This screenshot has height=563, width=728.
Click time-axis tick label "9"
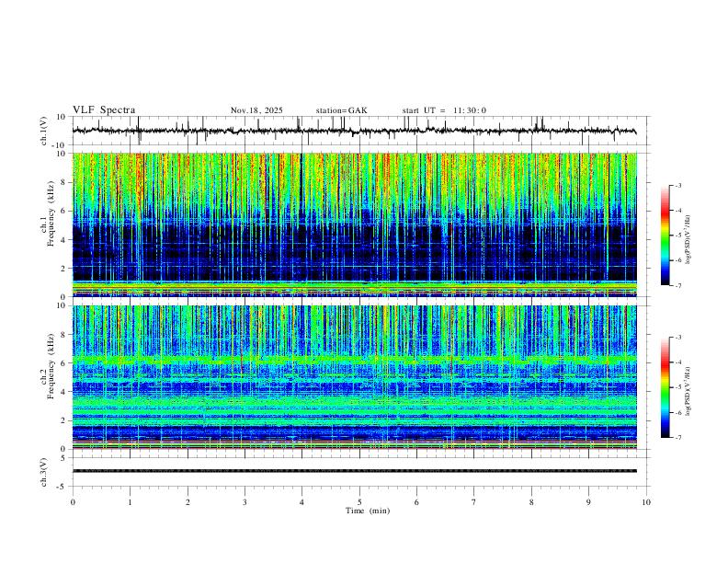coord(588,502)
